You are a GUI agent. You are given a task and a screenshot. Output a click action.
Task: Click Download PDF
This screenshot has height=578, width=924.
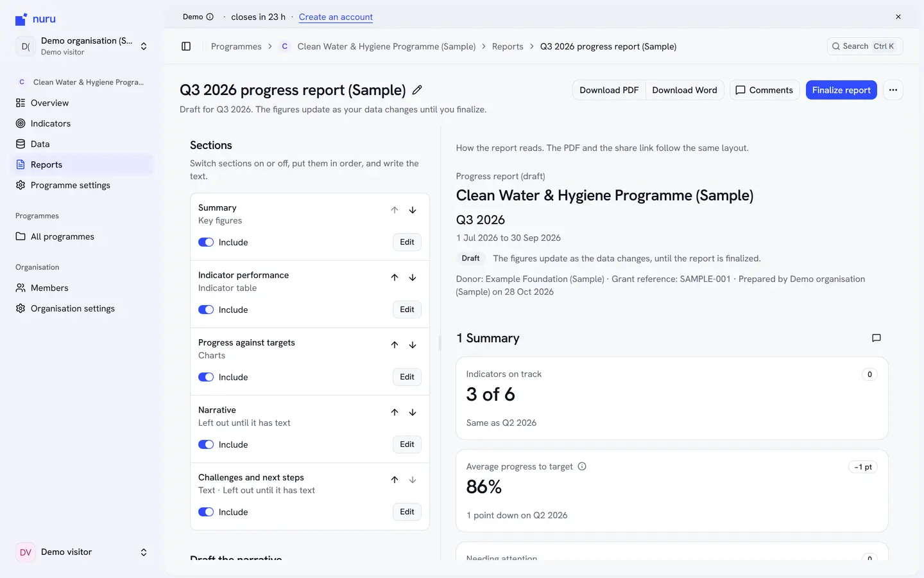[609, 90]
